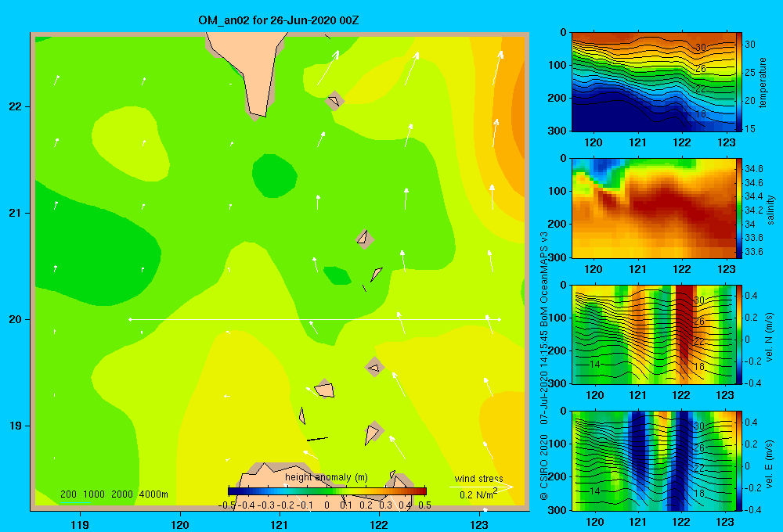The width and height of the screenshot is (783, 532).
Task: Click the "-0.5" height anomaly colorbar tick
Action: pyautogui.click(x=227, y=505)
